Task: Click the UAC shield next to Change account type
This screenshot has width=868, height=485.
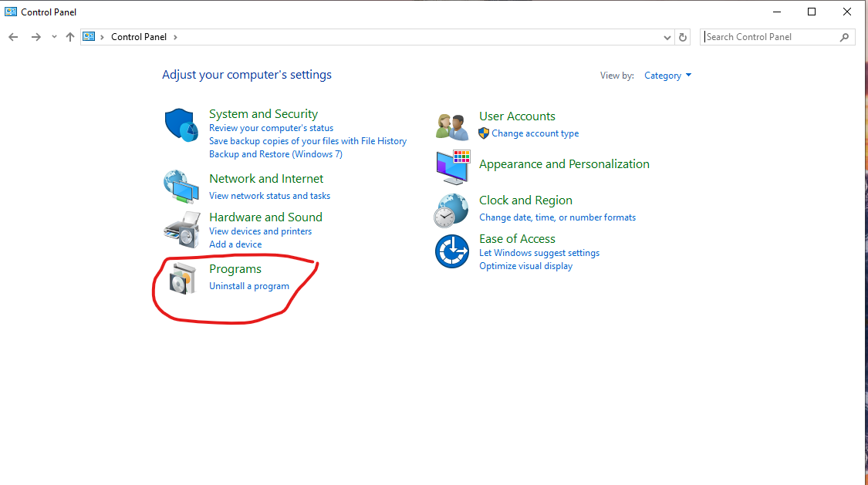Action: [x=484, y=133]
